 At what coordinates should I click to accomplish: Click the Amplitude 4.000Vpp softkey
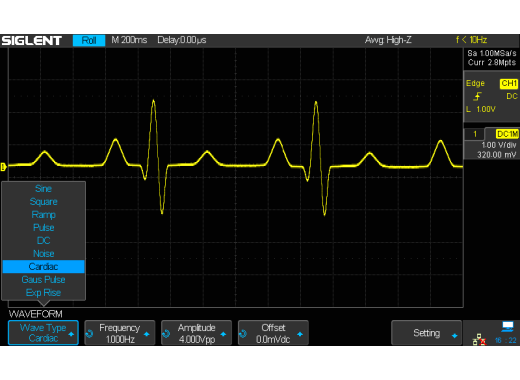[196, 333]
